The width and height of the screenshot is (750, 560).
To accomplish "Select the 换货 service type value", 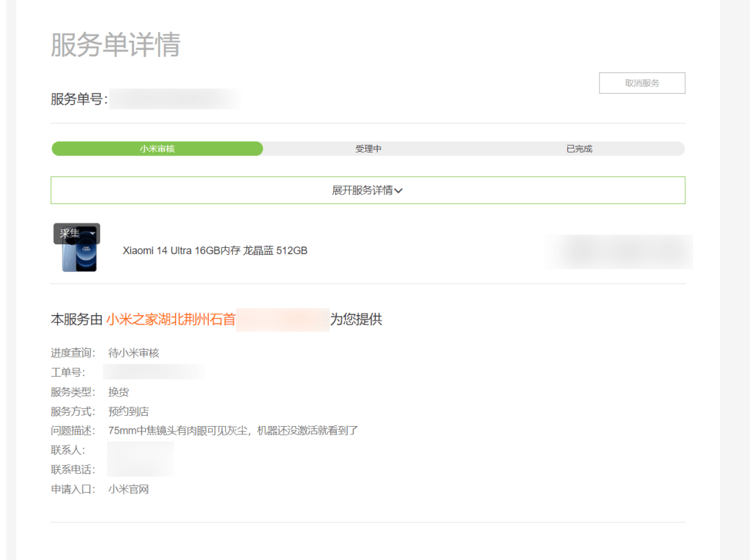I will [119, 392].
